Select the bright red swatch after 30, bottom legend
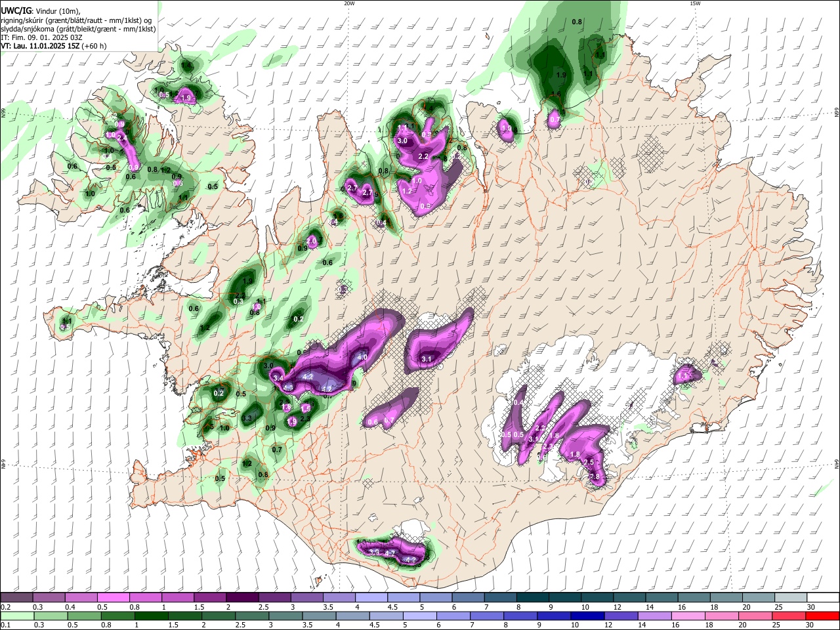840x630 pixels. pyautogui.click(x=823, y=616)
